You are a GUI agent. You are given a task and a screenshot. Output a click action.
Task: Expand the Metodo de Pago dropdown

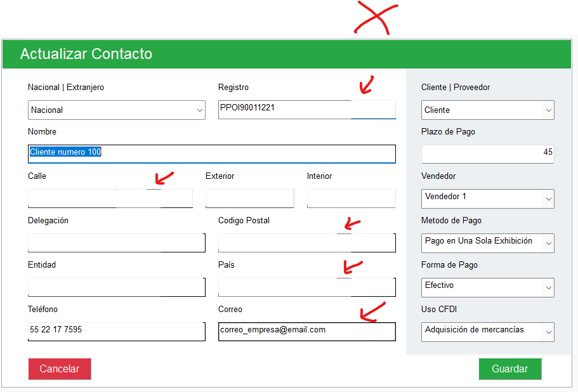[487, 243]
